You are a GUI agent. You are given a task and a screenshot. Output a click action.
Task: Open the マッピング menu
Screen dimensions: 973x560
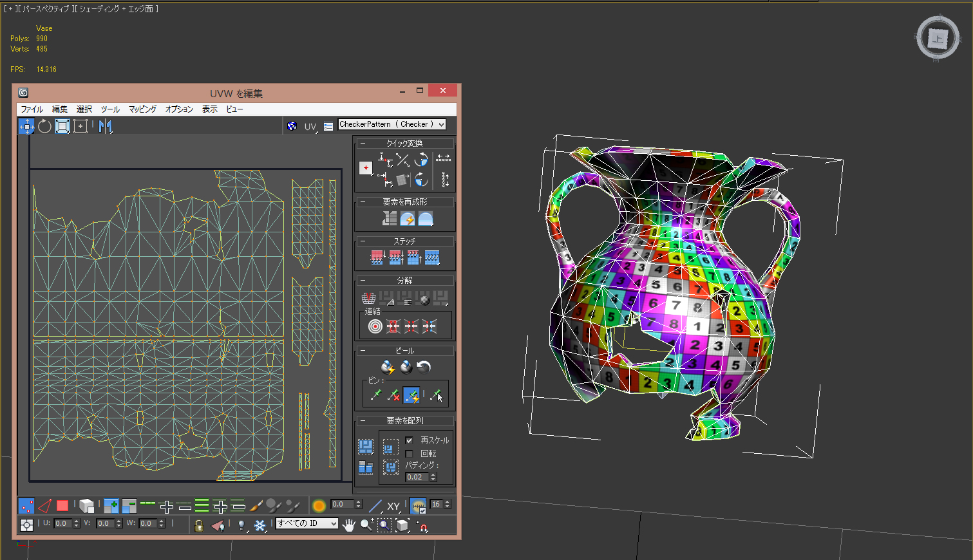[142, 109]
